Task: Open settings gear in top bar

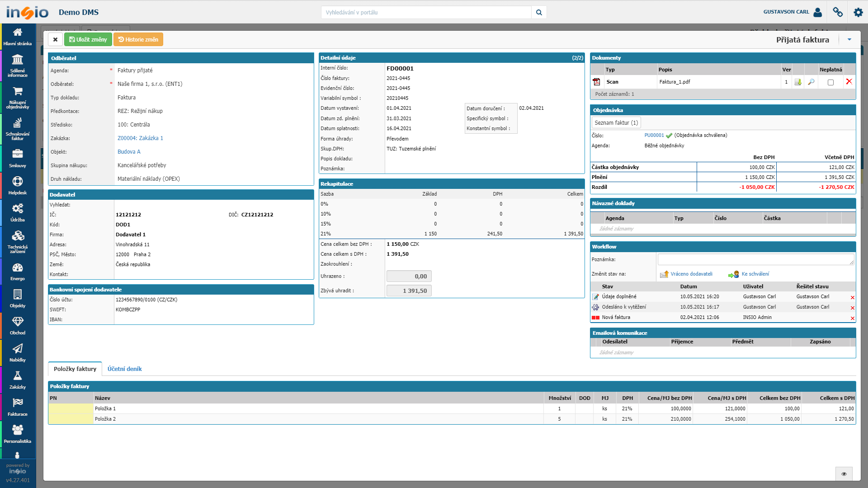Action: pyautogui.click(x=858, y=12)
